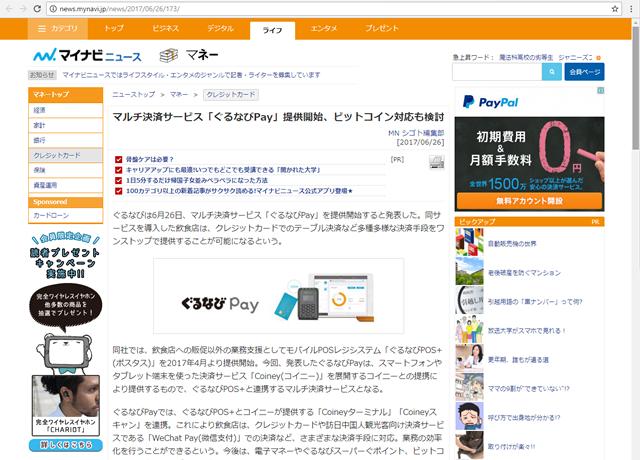640x460 pixels.
Task: Switch to the エンタメ tab
Action: tap(323, 29)
